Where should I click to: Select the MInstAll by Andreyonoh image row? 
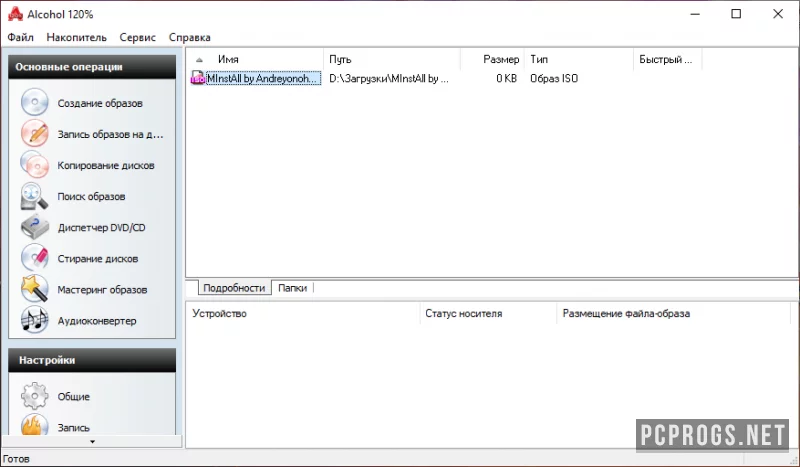click(x=263, y=79)
